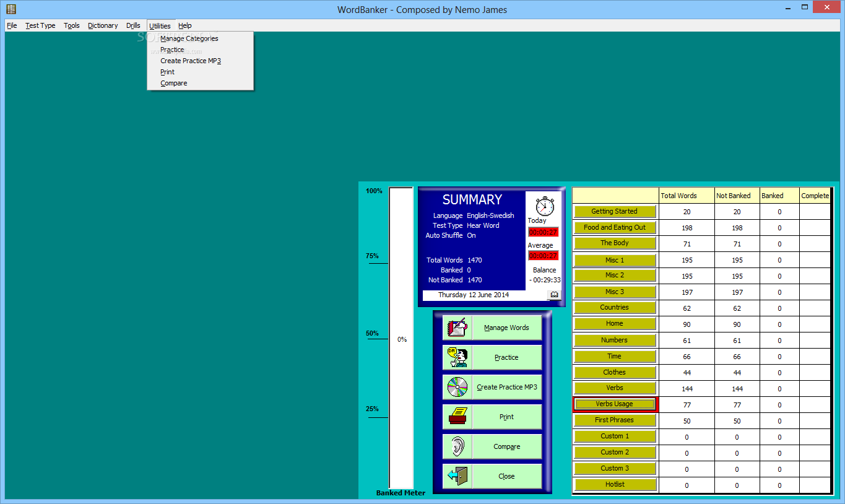Click the "Hear Word" test type value
Screen dimensions: 845x504
point(483,225)
